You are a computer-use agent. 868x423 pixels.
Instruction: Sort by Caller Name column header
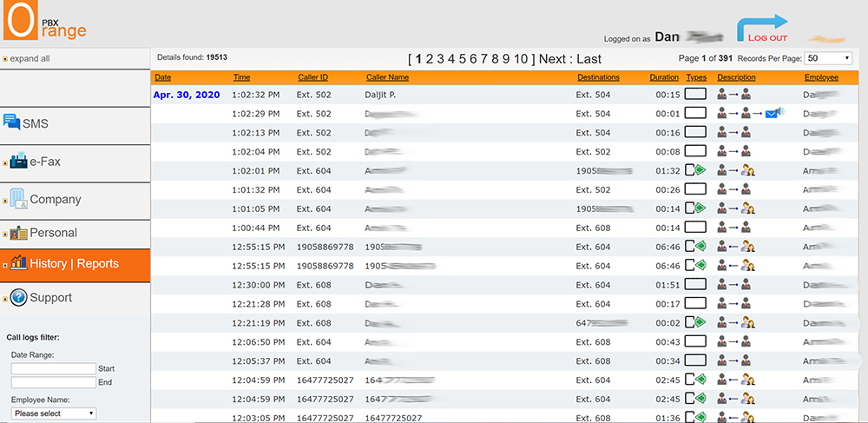pos(387,77)
